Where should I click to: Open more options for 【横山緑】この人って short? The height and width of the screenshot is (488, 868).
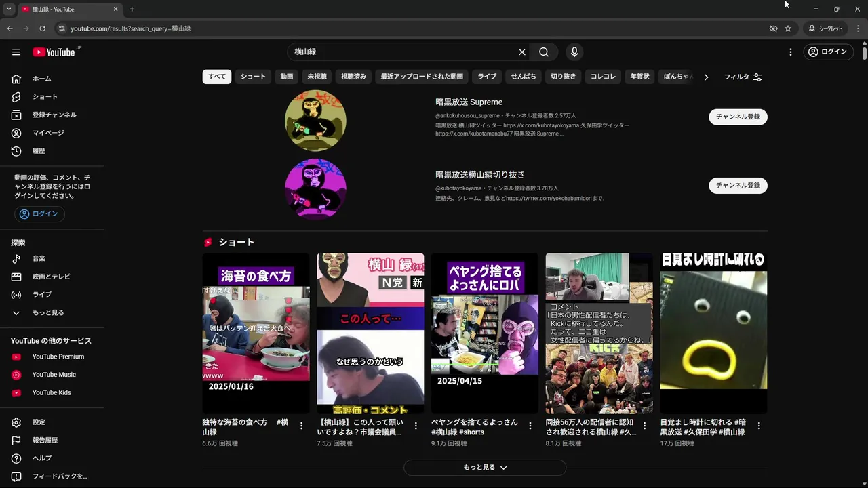point(416,426)
